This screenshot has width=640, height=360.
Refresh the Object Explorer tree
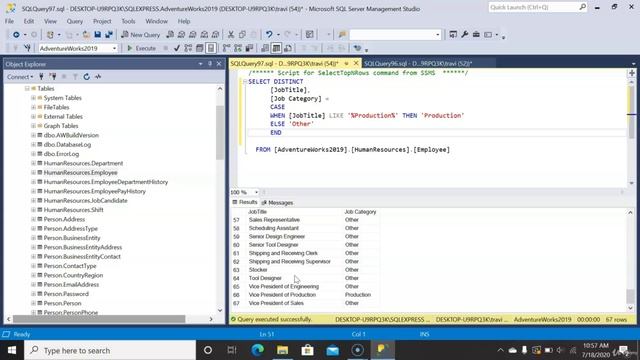(87, 77)
